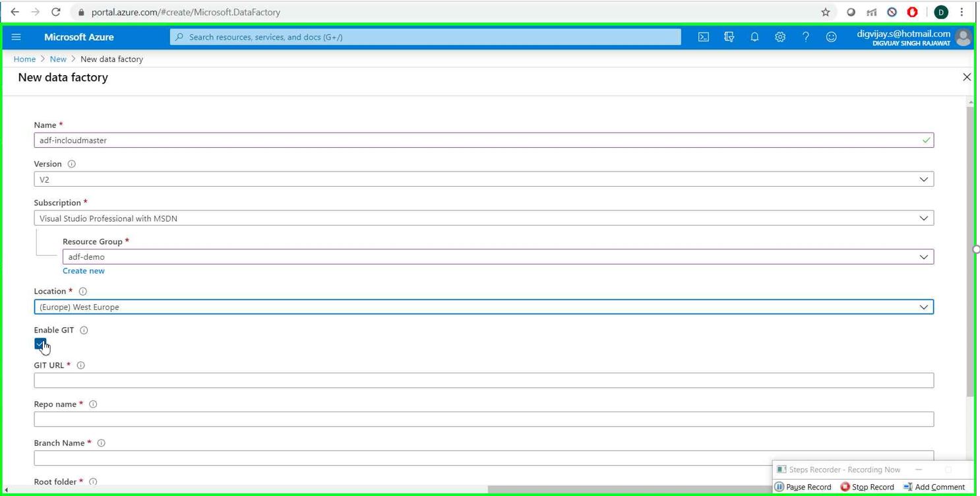This screenshot has height=496, width=980.
Task: Close the New data factory blade
Action: [x=967, y=77]
